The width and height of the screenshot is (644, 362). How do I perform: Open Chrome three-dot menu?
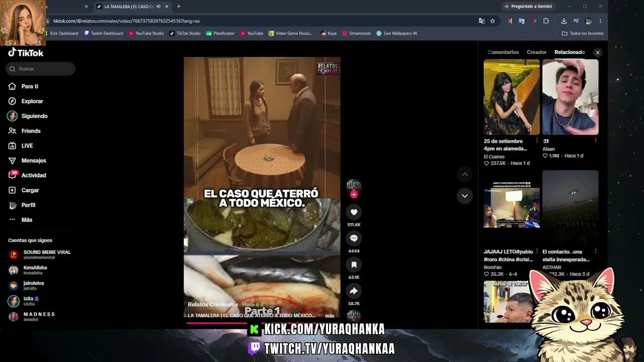(600, 21)
